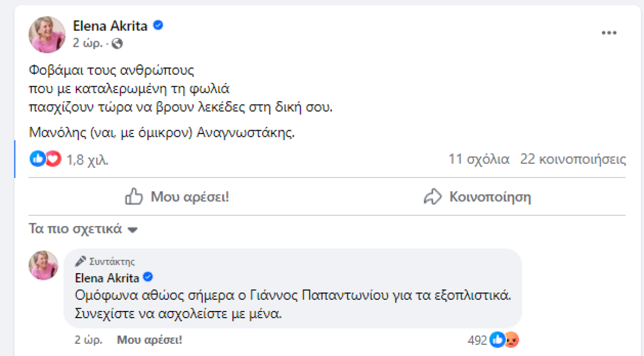Open Elena Akrita profile name in post header
This screenshot has height=356, width=644.
click(x=110, y=26)
